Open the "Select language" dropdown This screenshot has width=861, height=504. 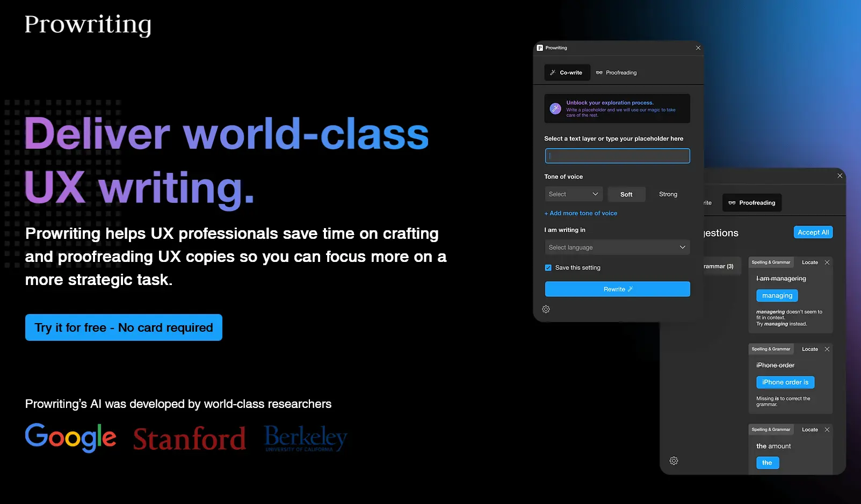point(617,247)
